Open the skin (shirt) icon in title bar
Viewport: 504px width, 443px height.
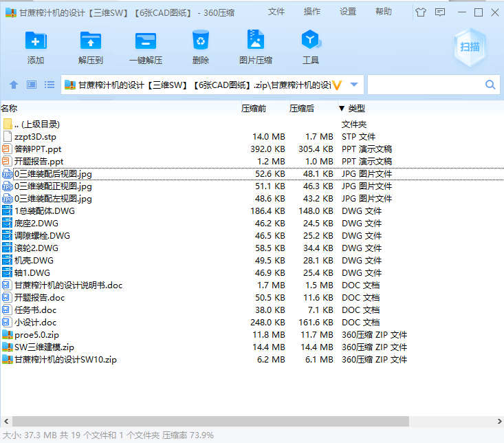[x=421, y=12]
